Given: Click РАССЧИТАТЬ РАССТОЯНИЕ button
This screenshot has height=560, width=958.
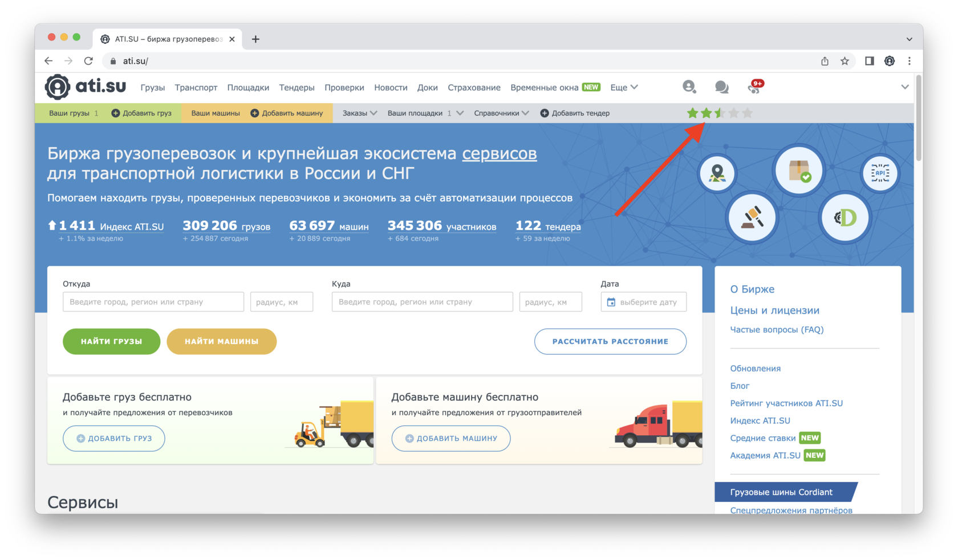Looking at the screenshot, I should [610, 341].
